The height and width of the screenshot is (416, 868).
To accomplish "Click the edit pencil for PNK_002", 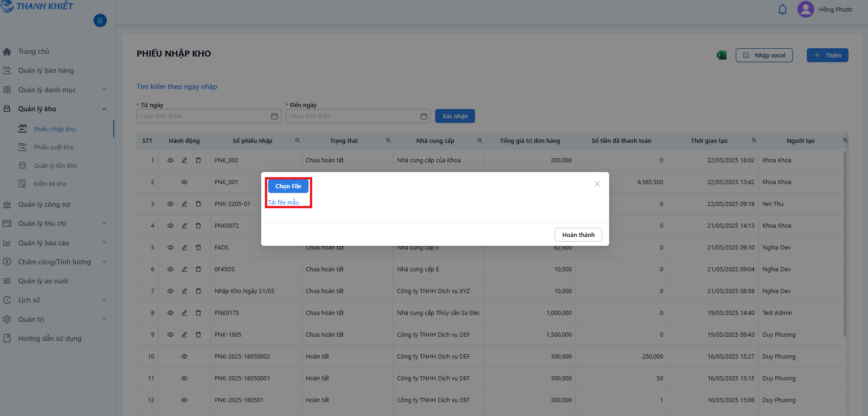I will click(184, 160).
